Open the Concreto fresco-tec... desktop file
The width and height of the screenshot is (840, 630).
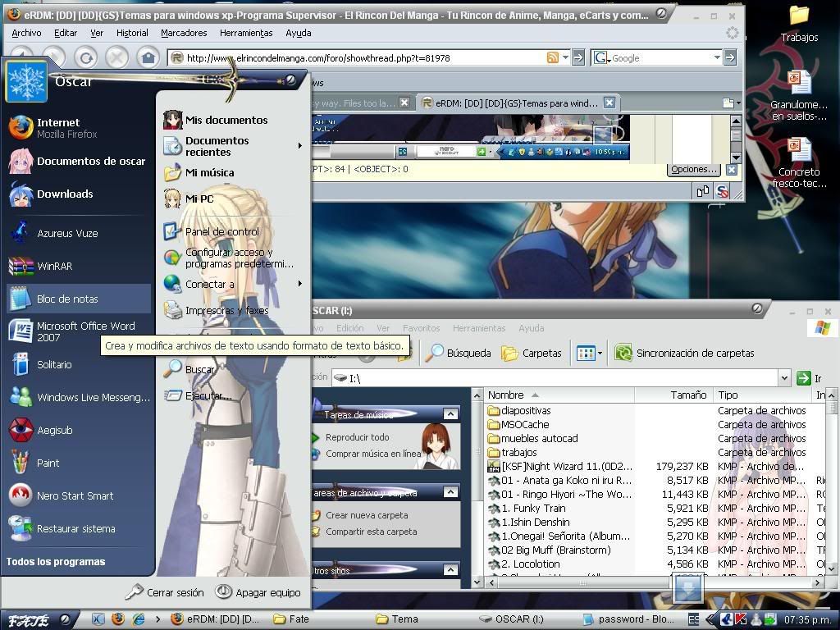(x=799, y=163)
